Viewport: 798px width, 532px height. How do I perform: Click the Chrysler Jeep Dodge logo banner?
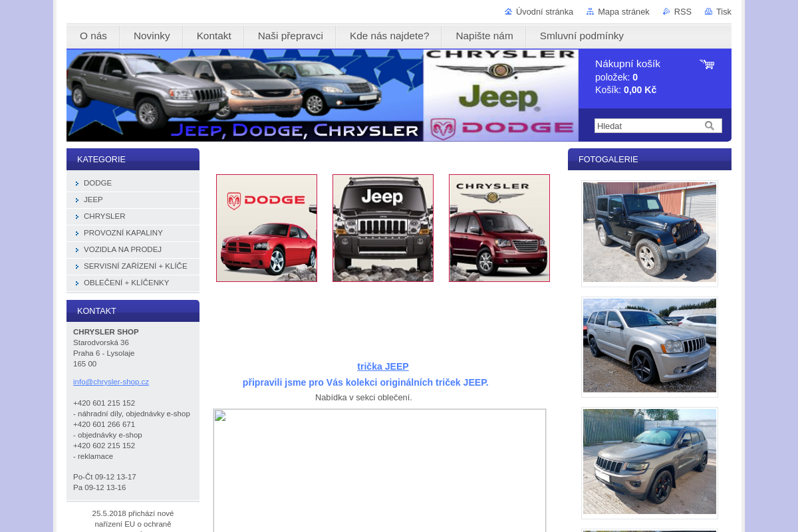(501, 95)
